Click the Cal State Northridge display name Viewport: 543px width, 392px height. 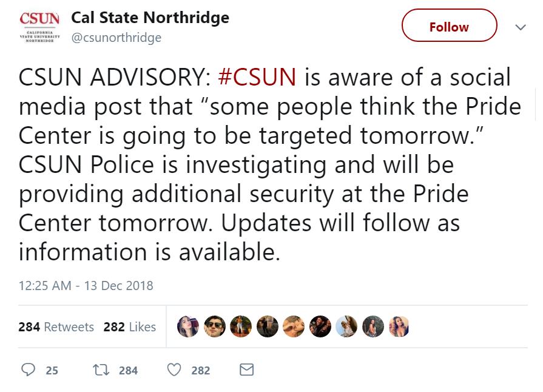point(150,18)
